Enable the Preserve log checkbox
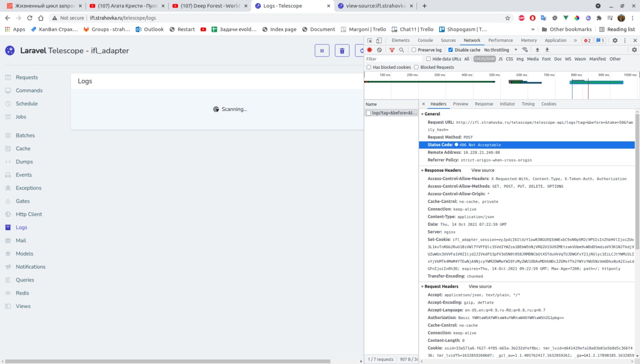The height and width of the screenshot is (364, 640). tap(414, 50)
